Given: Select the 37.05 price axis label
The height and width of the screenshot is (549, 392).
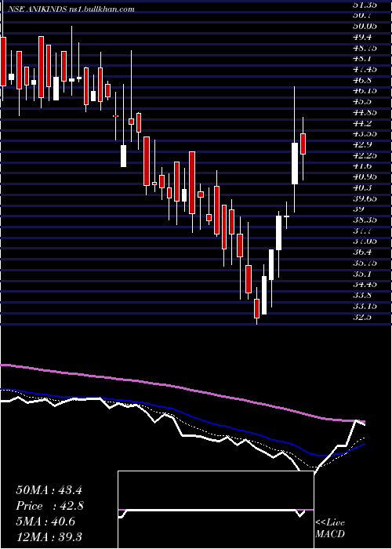Looking at the screenshot, I should pos(365,242).
